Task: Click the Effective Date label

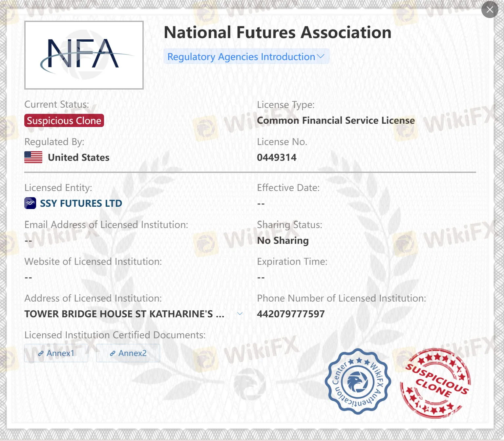Action: [288, 188]
